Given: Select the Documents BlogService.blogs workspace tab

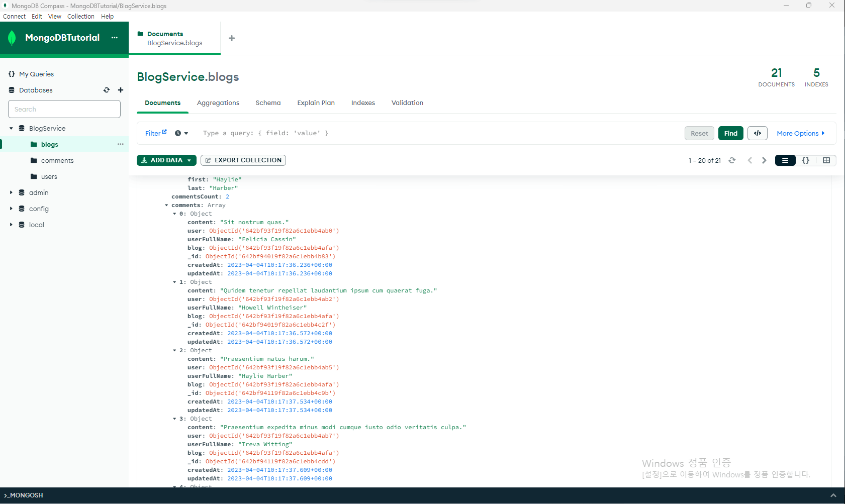Looking at the screenshot, I should (x=174, y=38).
